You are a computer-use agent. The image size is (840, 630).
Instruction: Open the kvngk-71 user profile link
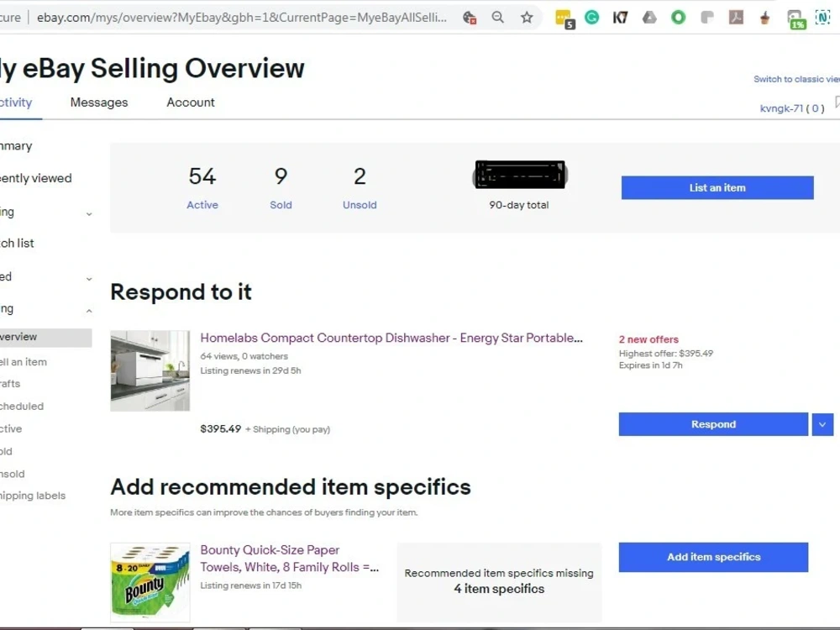(x=781, y=108)
